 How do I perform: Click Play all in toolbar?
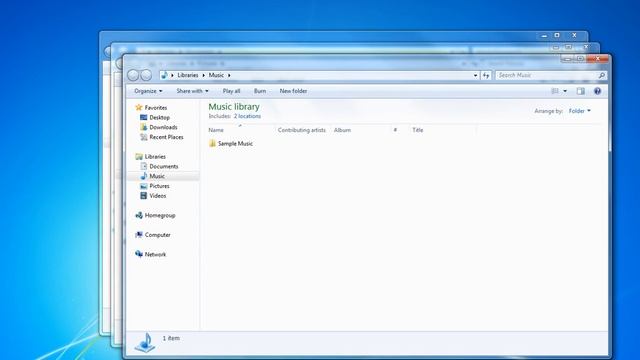tap(231, 91)
